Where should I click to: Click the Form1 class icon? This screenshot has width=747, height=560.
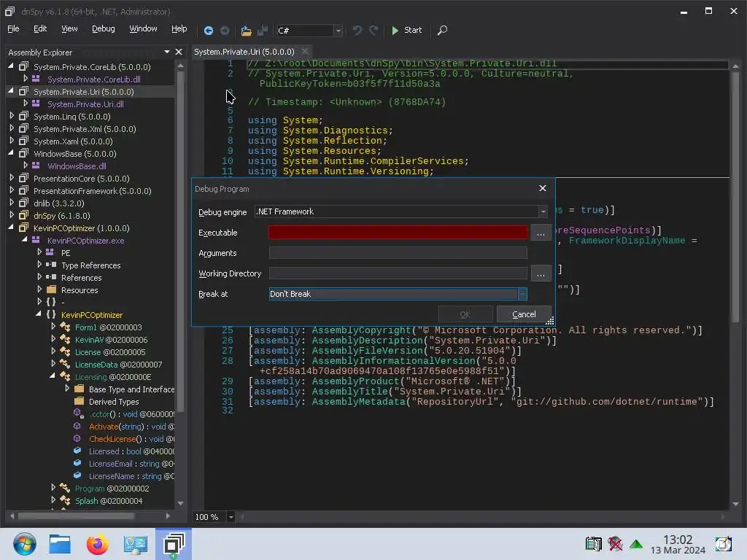65,327
